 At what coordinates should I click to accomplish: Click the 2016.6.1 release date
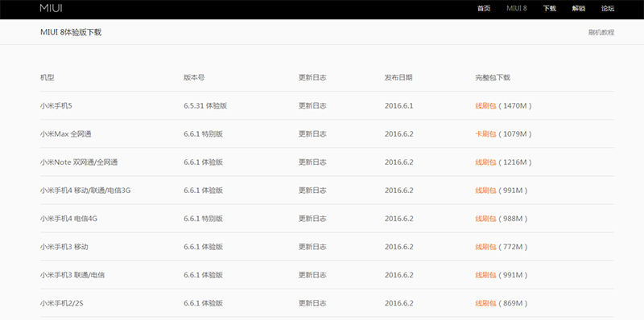tap(398, 106)
